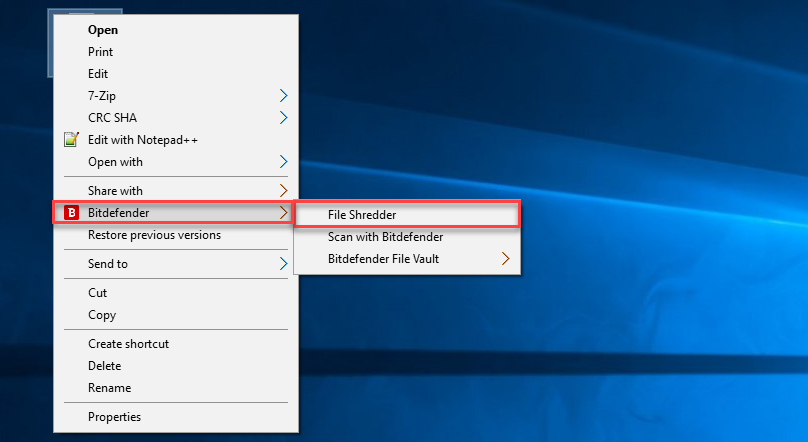Click the Notepad++ notepad icon

click(x=71, y=140)
